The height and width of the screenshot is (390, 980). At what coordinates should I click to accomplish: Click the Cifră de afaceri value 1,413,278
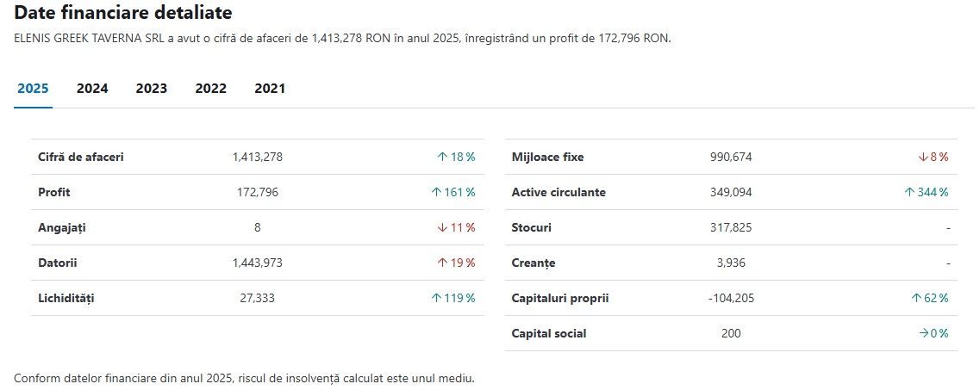(258, 158)
